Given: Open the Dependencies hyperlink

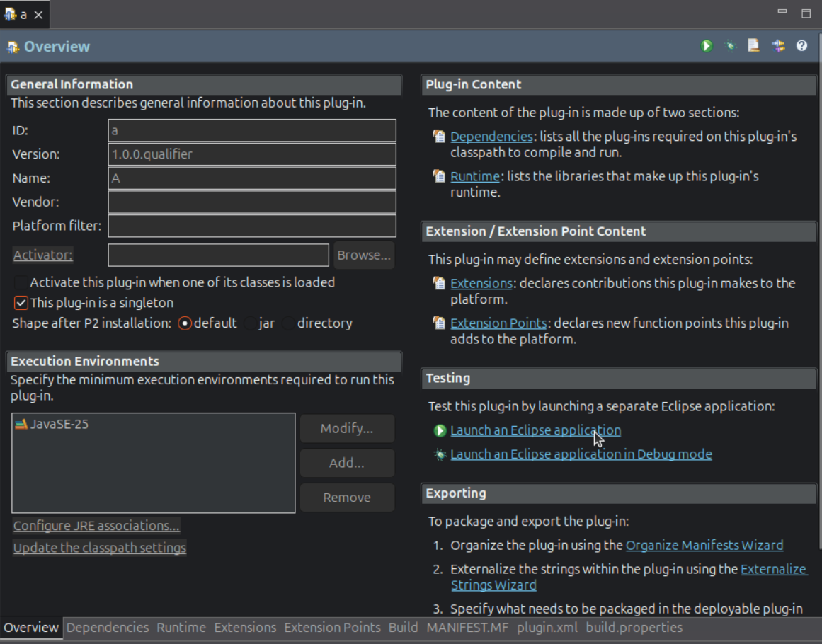Looking at the screenshot, I should click(x=491, y=137).
